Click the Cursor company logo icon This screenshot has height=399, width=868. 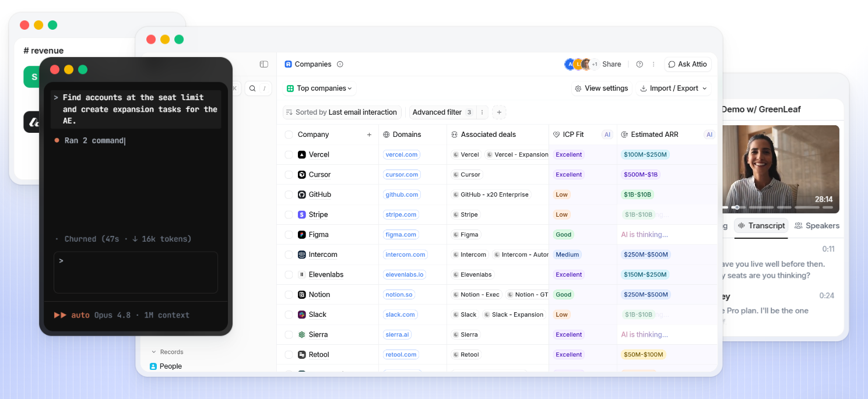coord(302,175)
